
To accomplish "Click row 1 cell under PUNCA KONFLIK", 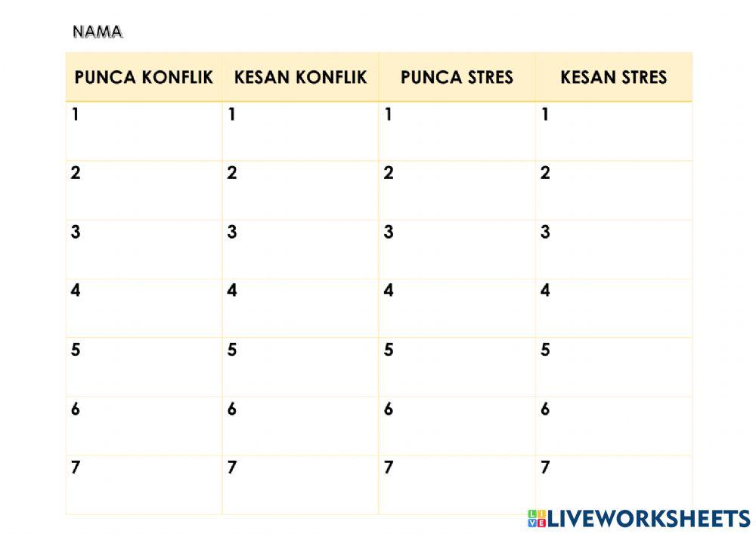I will (x=144, y=131).
